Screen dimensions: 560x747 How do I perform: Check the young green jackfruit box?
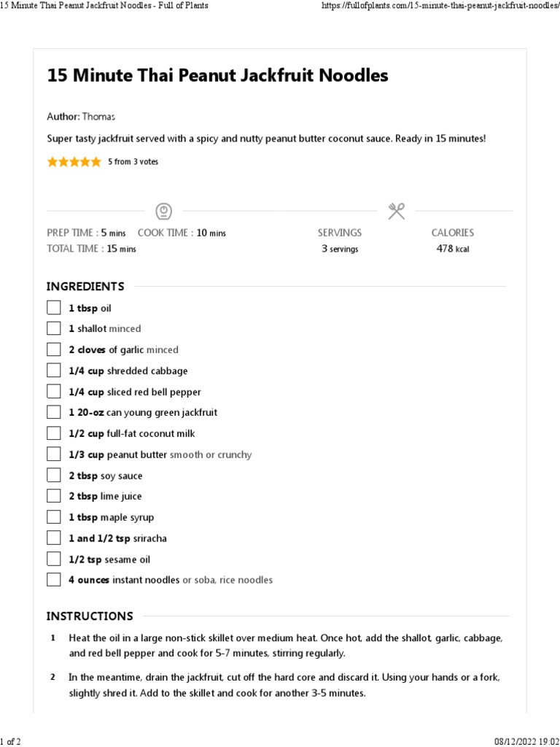[x=54, y=412]
